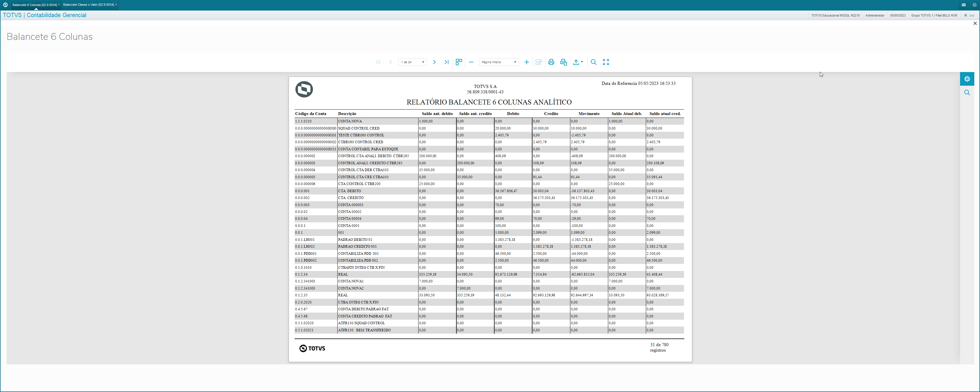Toggle multi-page thumbnail view

(459, 62)
